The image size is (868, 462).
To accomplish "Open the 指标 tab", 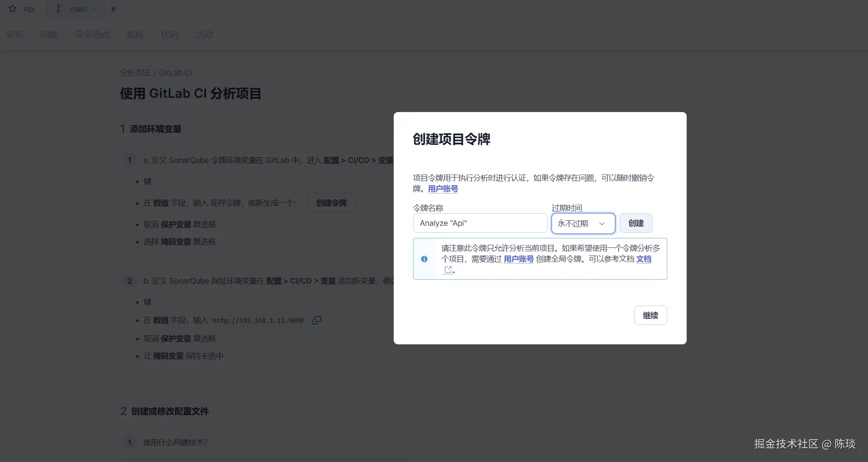I will [135, 34].
